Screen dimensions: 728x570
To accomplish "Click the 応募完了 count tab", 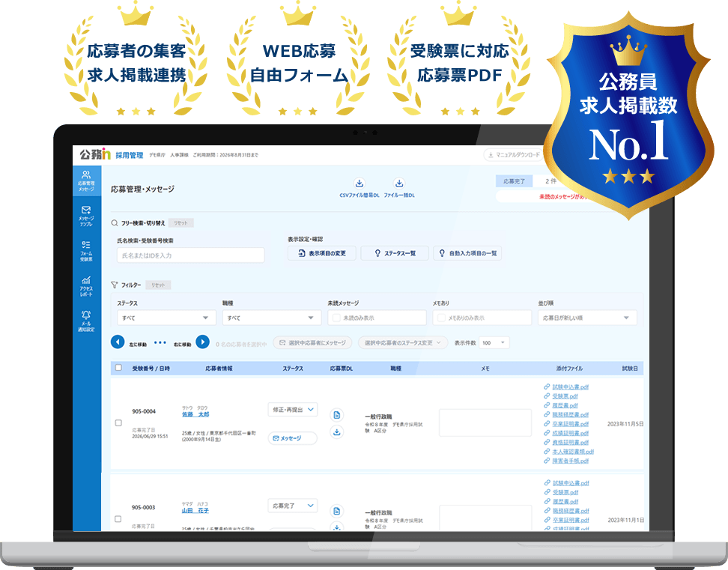I will (514, 181).
